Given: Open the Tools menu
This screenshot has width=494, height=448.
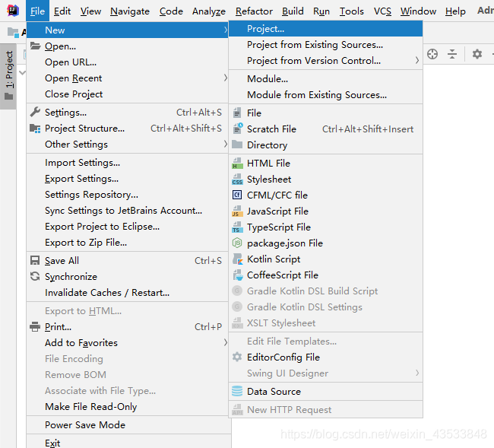Looking at the screenshot, I should point(352,11).
